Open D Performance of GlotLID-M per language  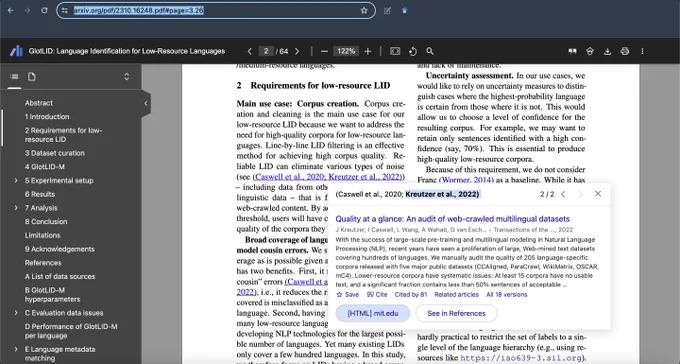71,331
